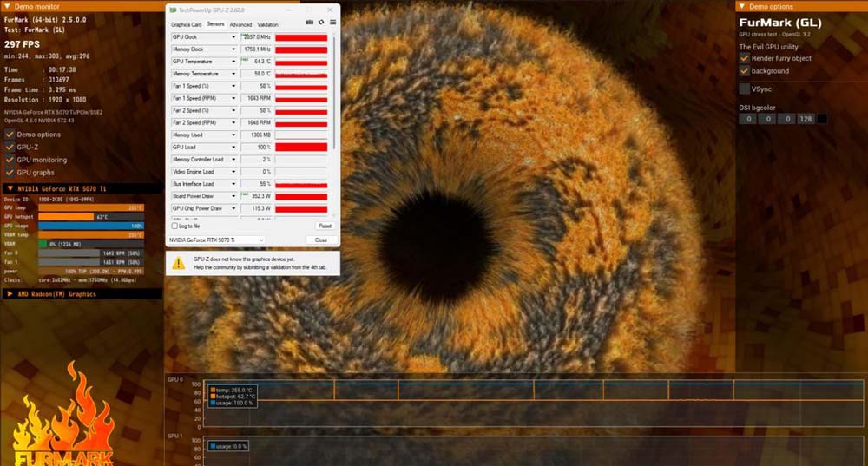The height and width of the screenshot is (466, 868).
Task: Click the GPU-Z refresh icon
Action: pos(321,23)
